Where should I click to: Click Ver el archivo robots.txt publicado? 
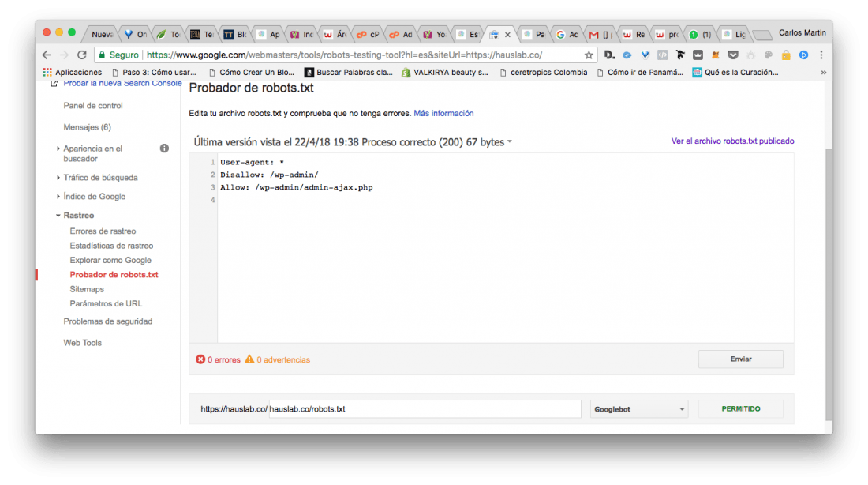[x=732, y=141]
